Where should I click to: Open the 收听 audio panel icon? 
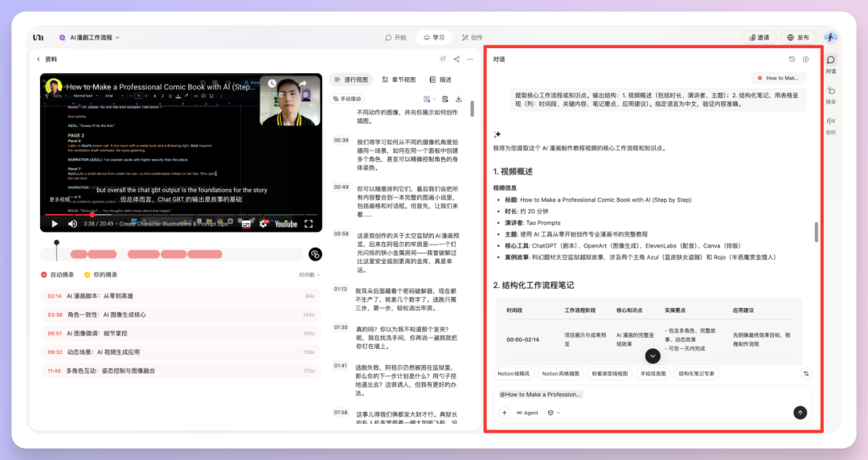pos(830,125)
